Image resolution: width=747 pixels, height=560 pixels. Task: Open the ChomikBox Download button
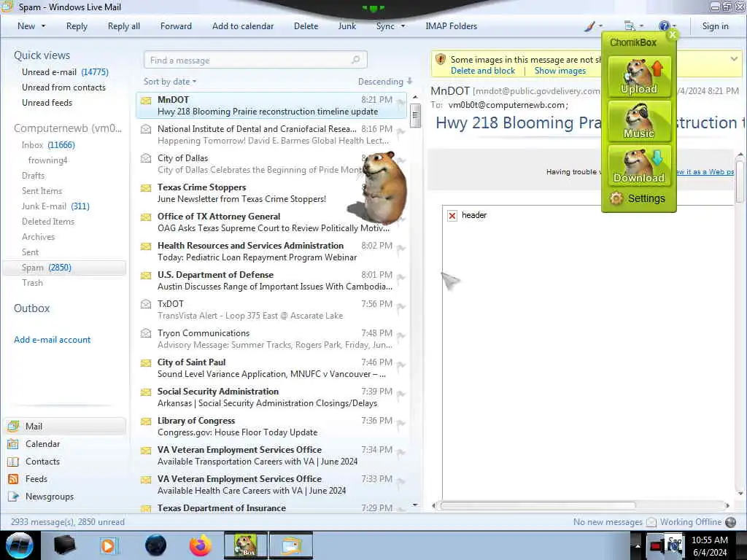[639, 166]
